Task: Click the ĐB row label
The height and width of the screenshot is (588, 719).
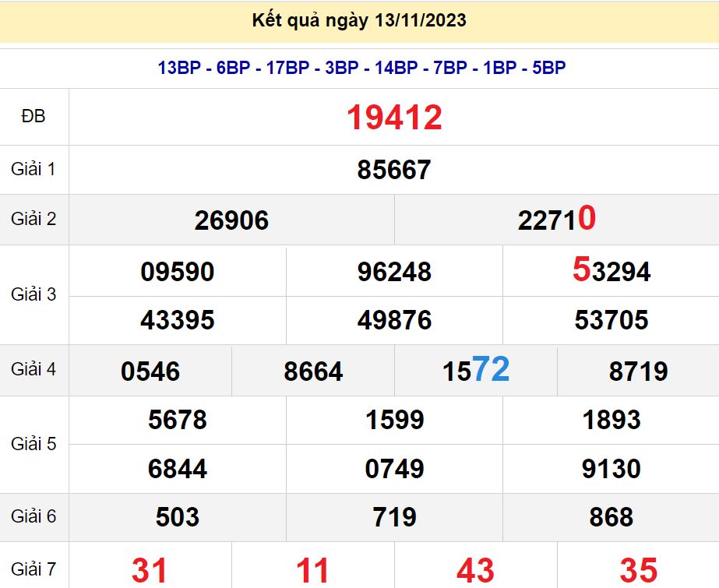Action: (33, 117)
